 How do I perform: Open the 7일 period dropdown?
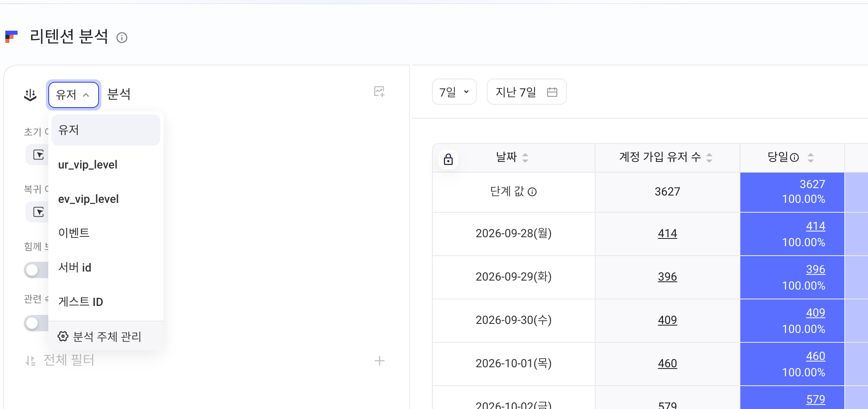454,92
